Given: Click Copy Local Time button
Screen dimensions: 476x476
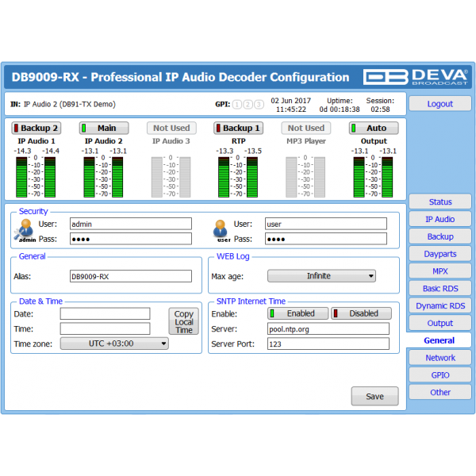Looking at the screenshot, I should [184, 321].
